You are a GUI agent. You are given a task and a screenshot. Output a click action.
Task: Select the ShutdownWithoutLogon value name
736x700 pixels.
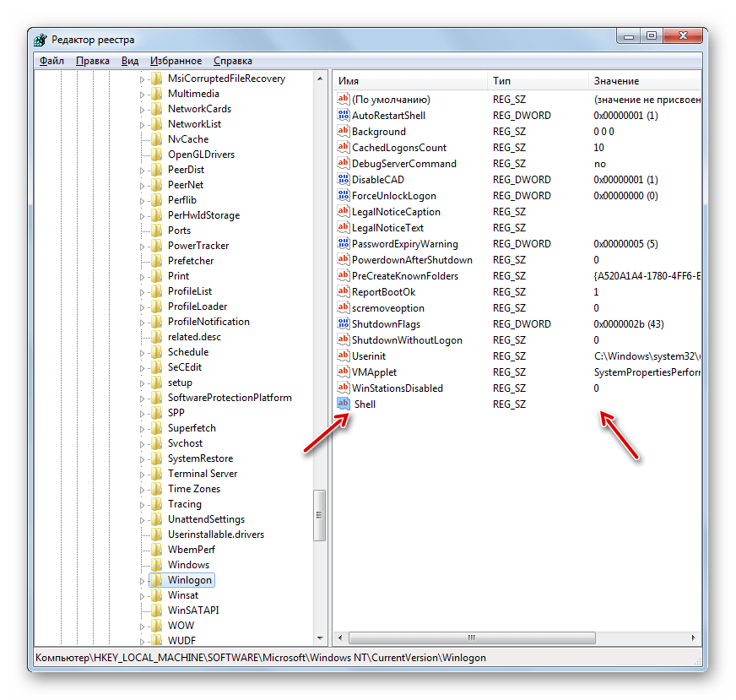407,340
